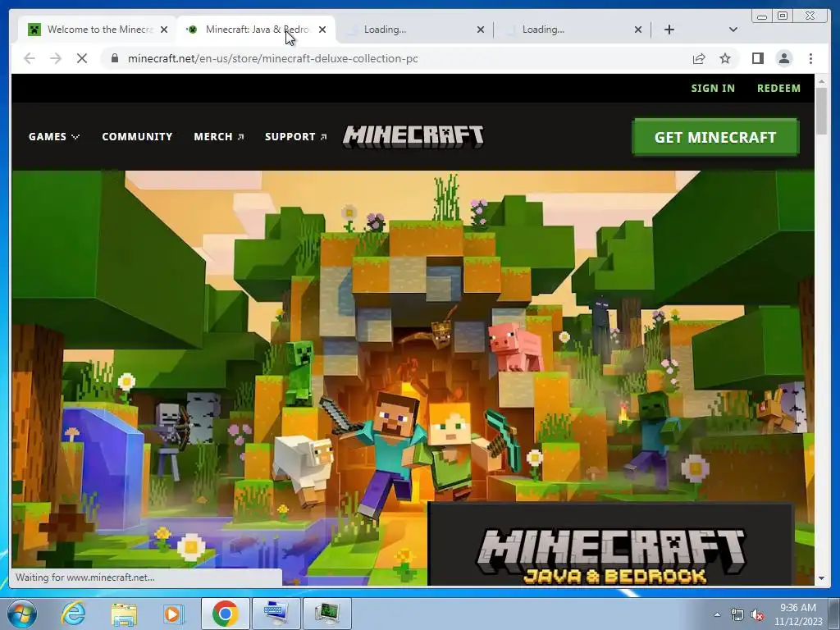Close the Welcome to the Minecraft tab
Viewport: 840px width, 630px height.
pyautogui.click(x=164, y=30)
